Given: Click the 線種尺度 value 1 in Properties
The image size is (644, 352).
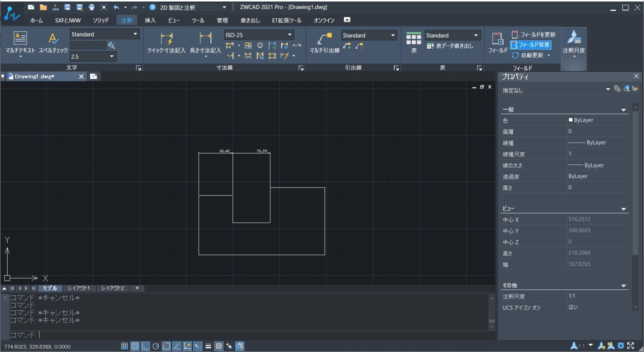Looking at the screenshot, I should [x=597, y=154].
